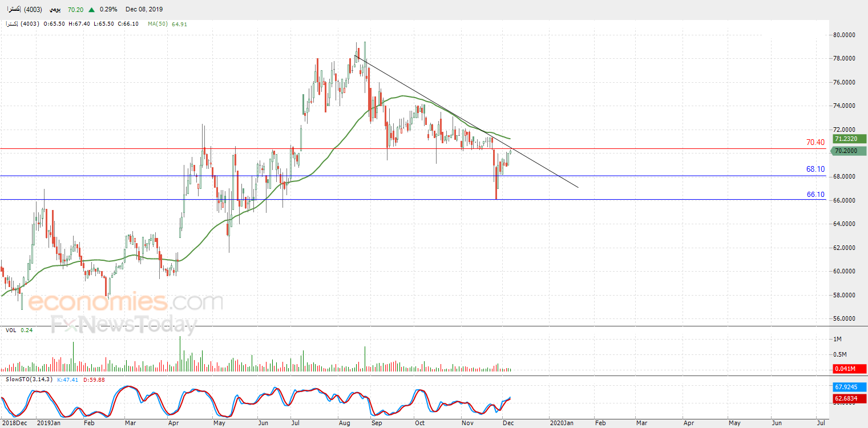Image resolution: width=868 pixels, height=428 pixels.
Task: Click the Sep time axis label
Action: point(377,423)
